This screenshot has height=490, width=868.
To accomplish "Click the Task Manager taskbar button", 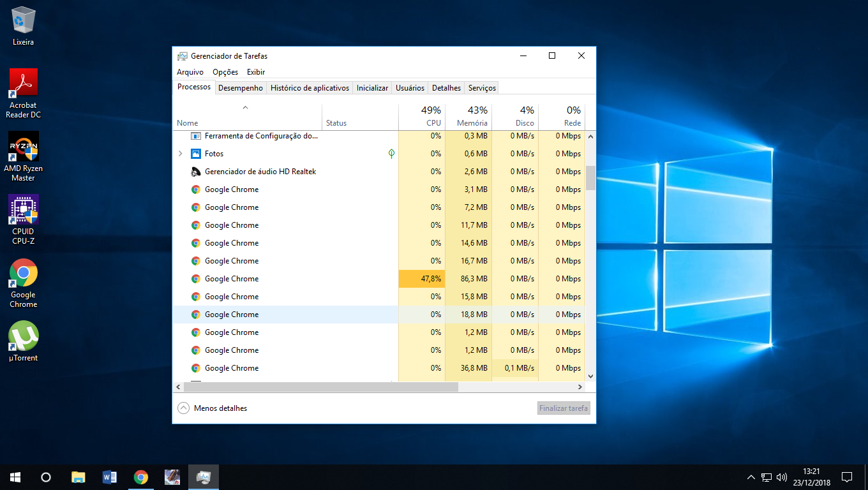I will click(204, 477).
